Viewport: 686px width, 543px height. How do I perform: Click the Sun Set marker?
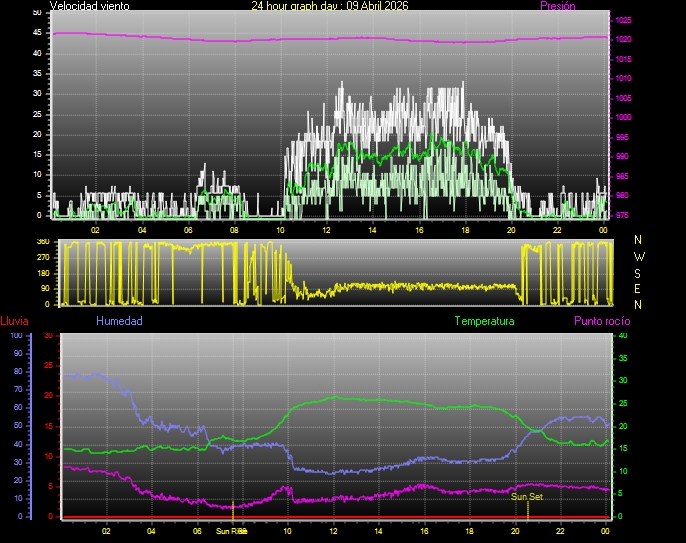[x=527, y=496]
